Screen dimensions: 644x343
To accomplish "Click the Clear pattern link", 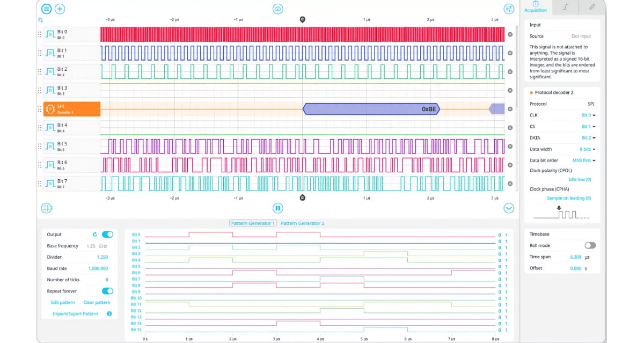I will (x=97, y=302).
